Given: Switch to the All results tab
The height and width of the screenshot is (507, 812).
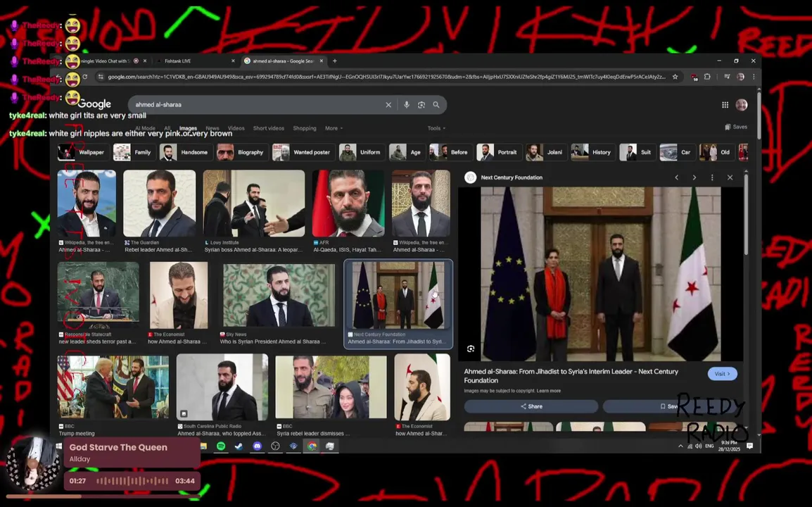Looking at the screenshot, I should (167, 128).
